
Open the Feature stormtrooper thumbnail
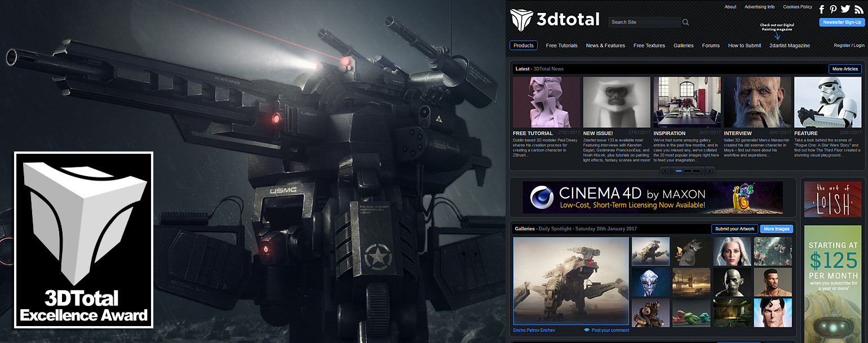point(827,102)
